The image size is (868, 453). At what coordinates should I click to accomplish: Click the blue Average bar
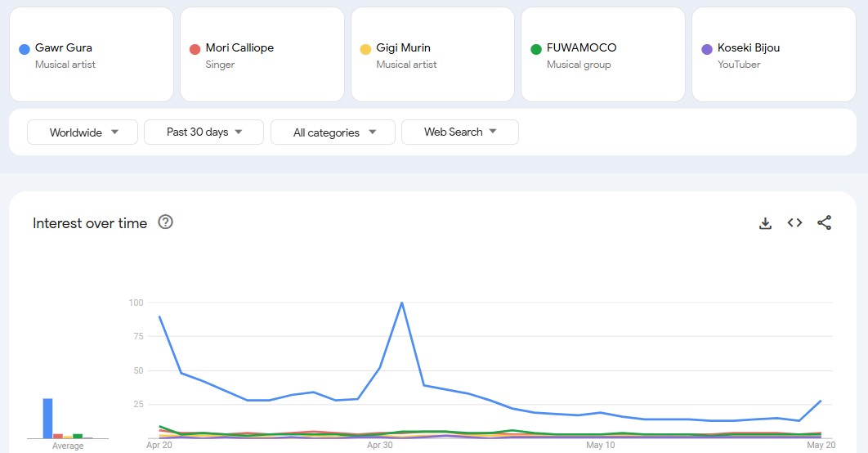pyautogui.click(x=47, y=418)
